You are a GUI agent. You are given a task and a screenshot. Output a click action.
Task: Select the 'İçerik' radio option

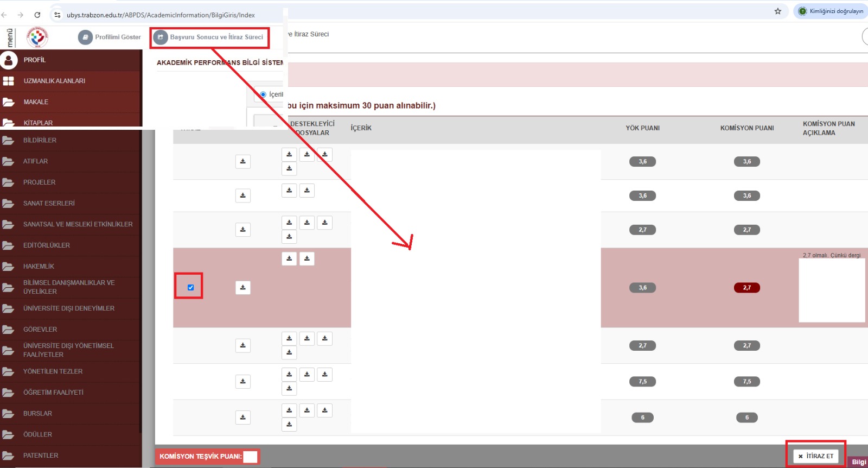coord(263,94)
